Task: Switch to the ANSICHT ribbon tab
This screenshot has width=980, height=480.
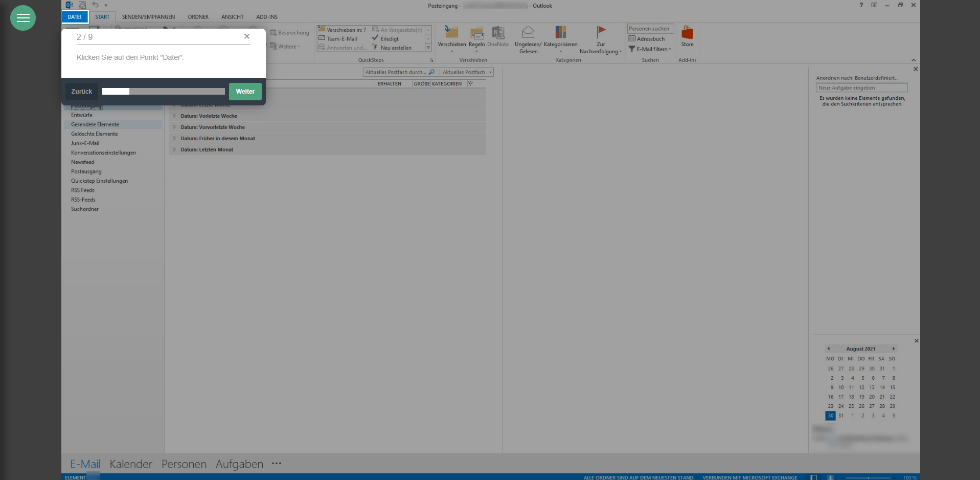Action: pyautogui.click(x=232, y=17)
